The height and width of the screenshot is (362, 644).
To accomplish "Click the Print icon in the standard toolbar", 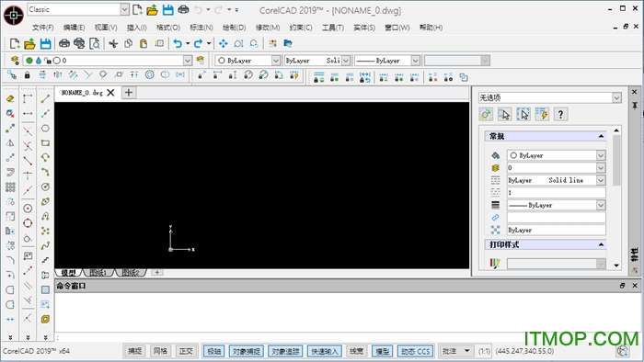I will click(x=64, y=43).
